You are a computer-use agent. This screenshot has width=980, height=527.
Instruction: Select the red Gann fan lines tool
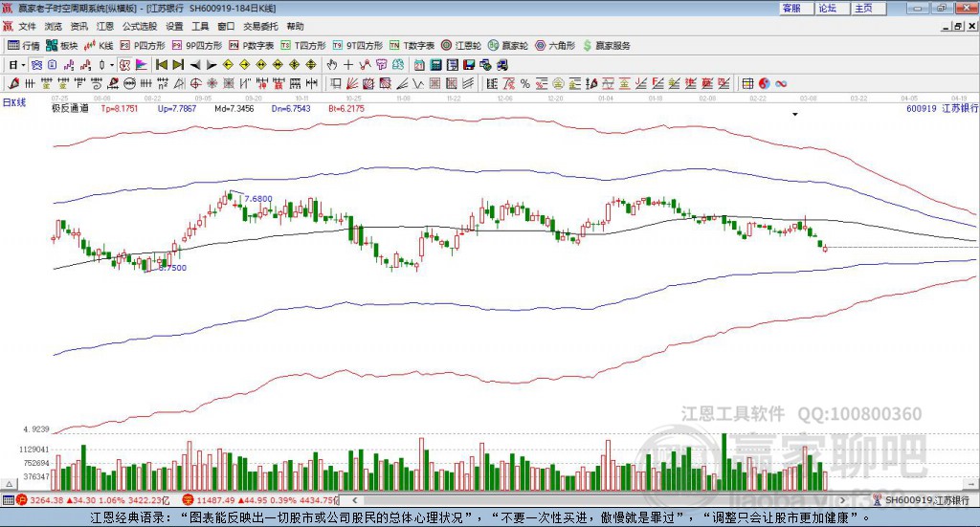(351, 83)
